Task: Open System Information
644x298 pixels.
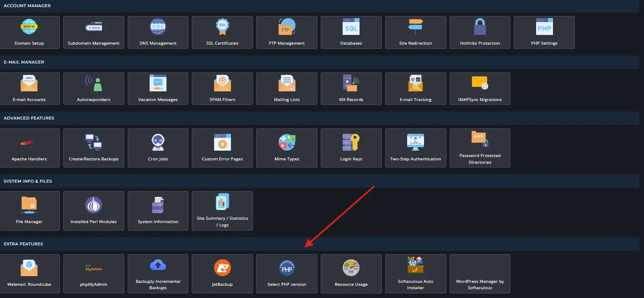Action: [x=158, y=211]
